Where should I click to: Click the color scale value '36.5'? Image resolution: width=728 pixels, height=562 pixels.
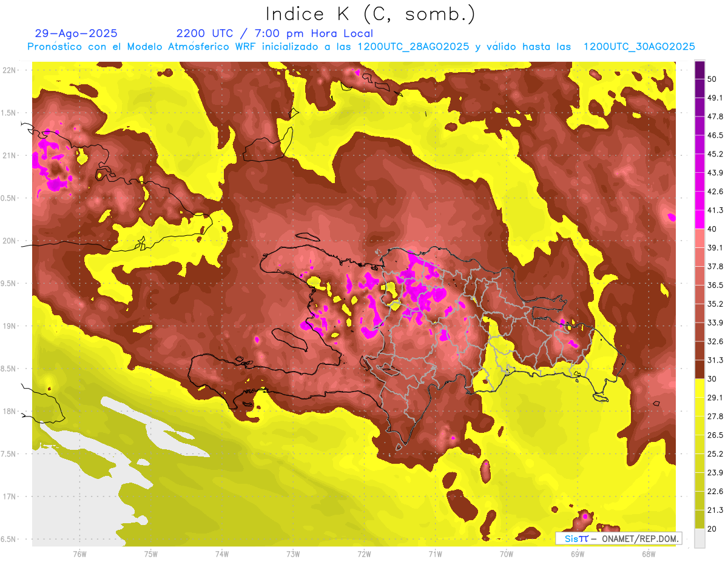tap(715, 285)
